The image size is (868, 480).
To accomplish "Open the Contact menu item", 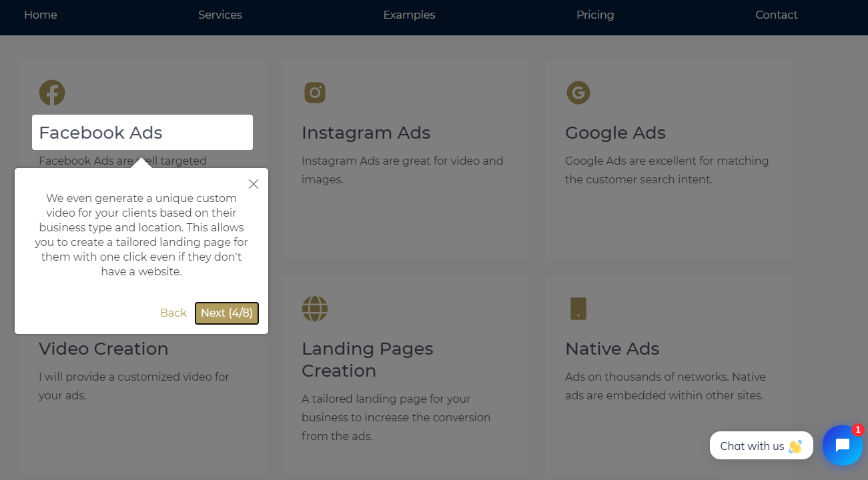I will point(777,15).
